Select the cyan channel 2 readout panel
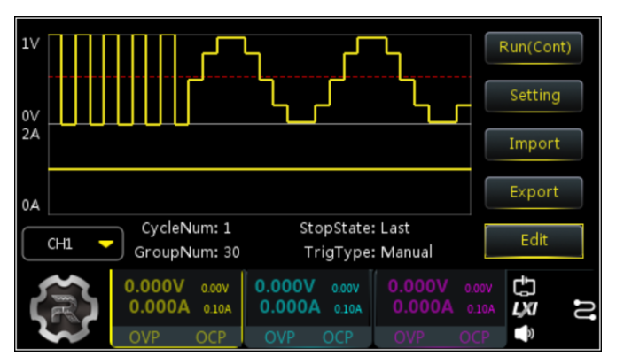624x364 pixels. (308, 309)
